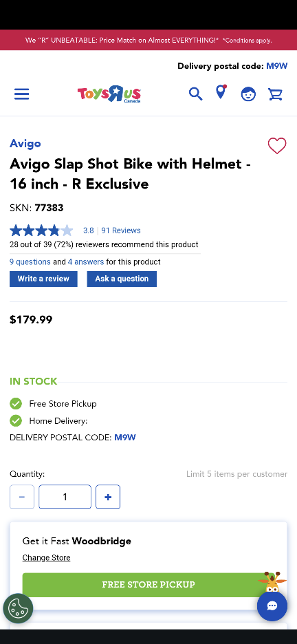Decrease quantity with minus button

(x=22, y=497)
